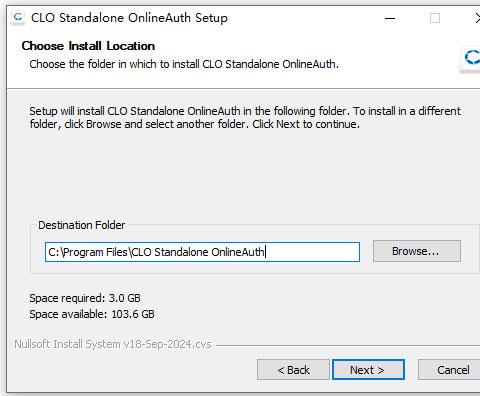Place cursor on 'Program Files' in path

95,252
